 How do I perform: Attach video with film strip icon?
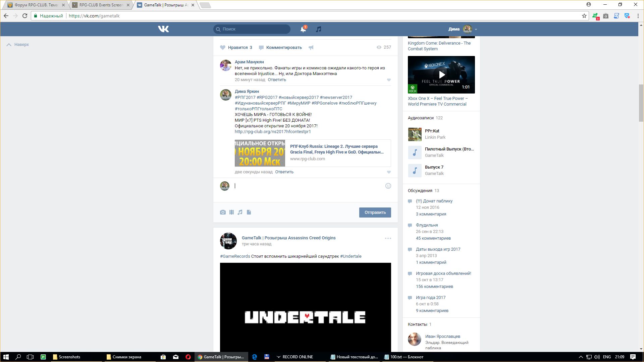[231, 212]
